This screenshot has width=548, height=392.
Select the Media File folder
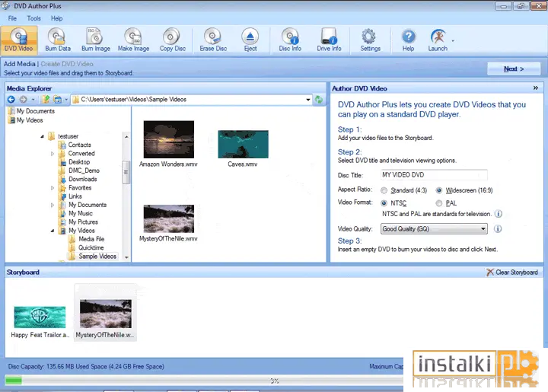(x=91, y=239)
